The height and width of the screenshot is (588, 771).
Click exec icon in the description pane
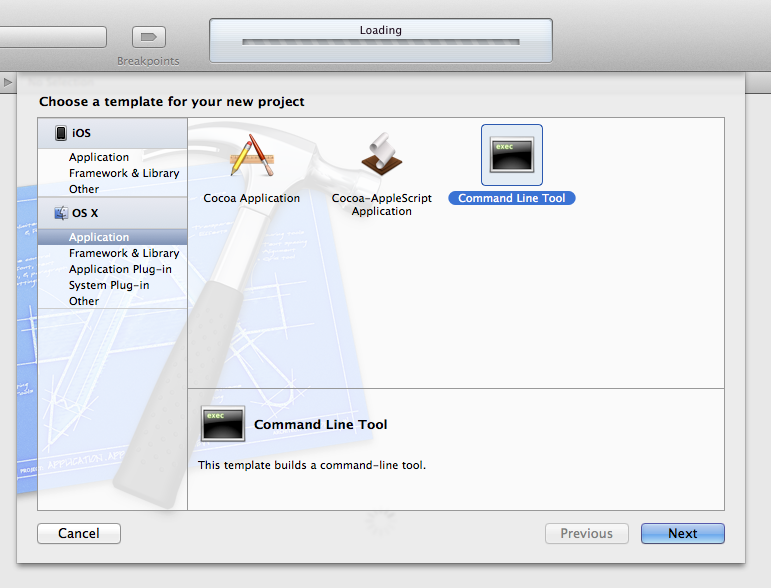point(223,423)
